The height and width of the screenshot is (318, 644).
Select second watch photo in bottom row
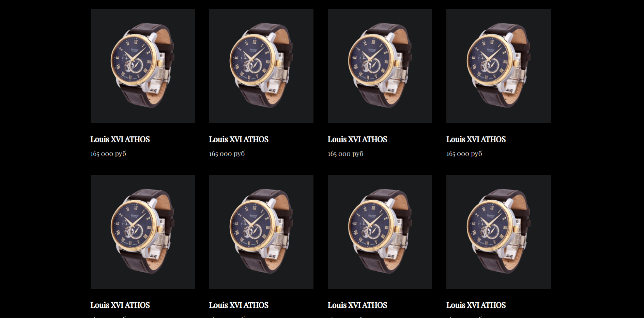point(261,232)
